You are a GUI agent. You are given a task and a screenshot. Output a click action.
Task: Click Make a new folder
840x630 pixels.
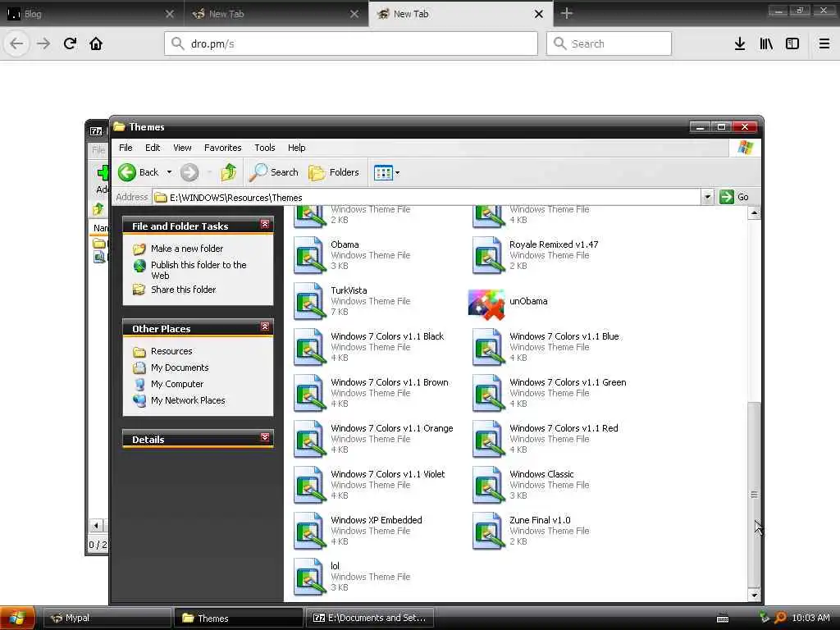(x=187, y=249)
